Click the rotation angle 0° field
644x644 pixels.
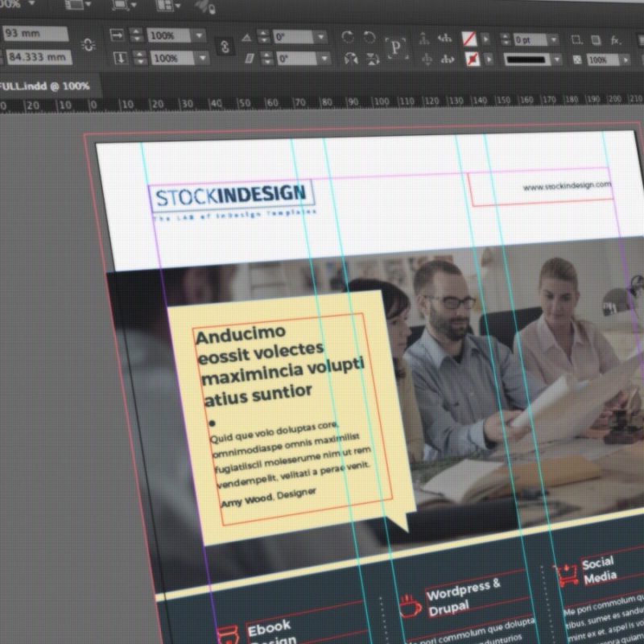[293, 37]
